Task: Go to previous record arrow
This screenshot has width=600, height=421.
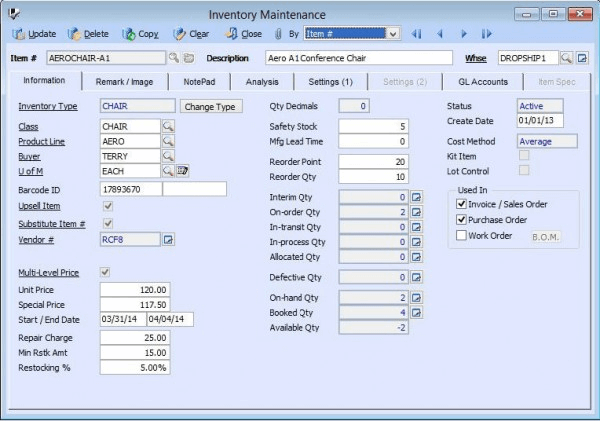Action: tap(440, 34)
